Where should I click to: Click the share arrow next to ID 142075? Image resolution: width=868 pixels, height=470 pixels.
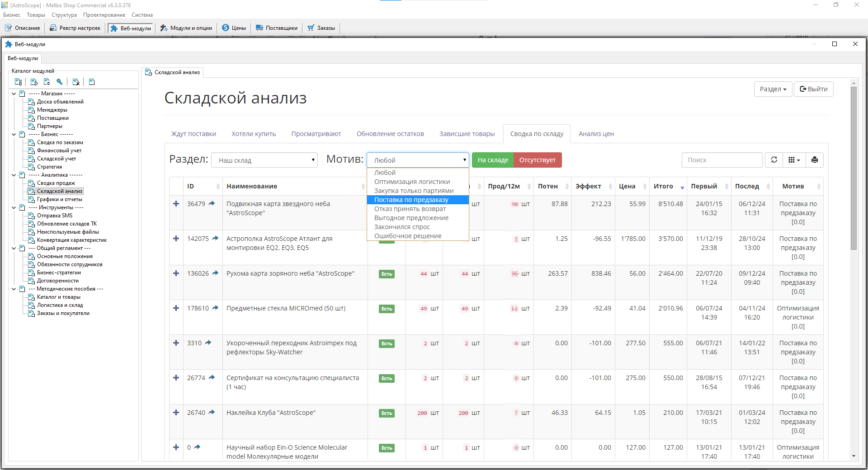coord(215,238)
